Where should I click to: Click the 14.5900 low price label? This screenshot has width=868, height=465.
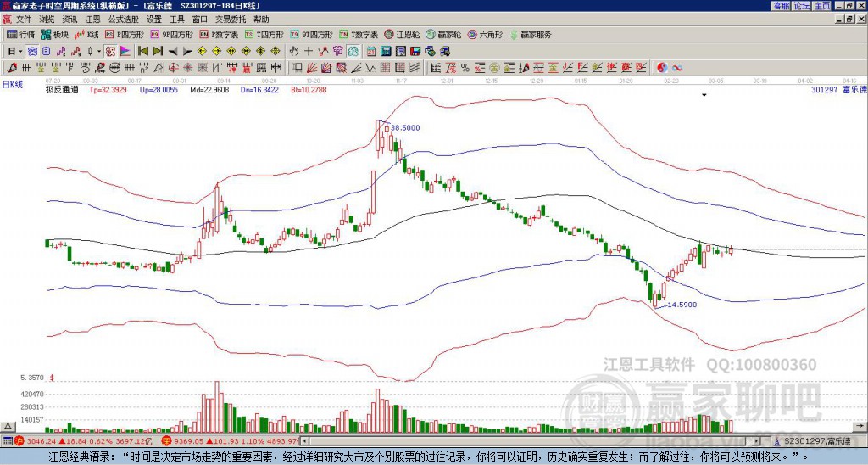682,305
